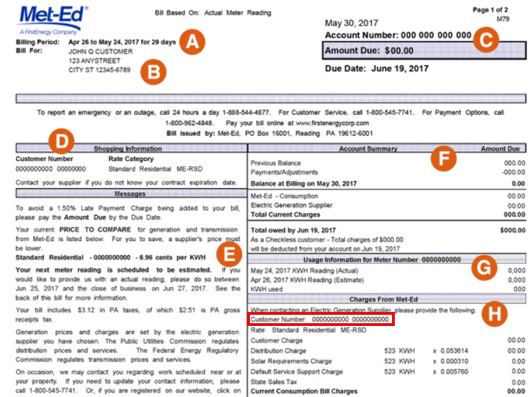Click the 'Payments/Adjustments' row

[388, 172]
